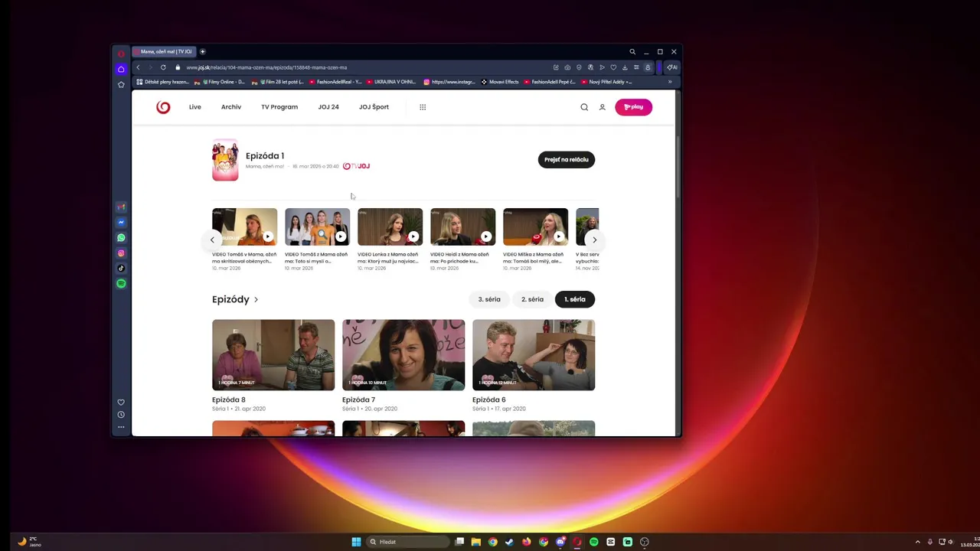Click the browser tab search magnifier

pyautogui.click(x=632, y=52)
